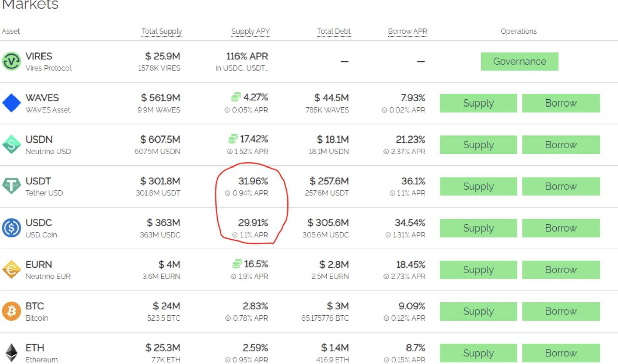Screen dimensions: 618x364
Task: Click the Total Supply column header
Action: tap(162, 31)
